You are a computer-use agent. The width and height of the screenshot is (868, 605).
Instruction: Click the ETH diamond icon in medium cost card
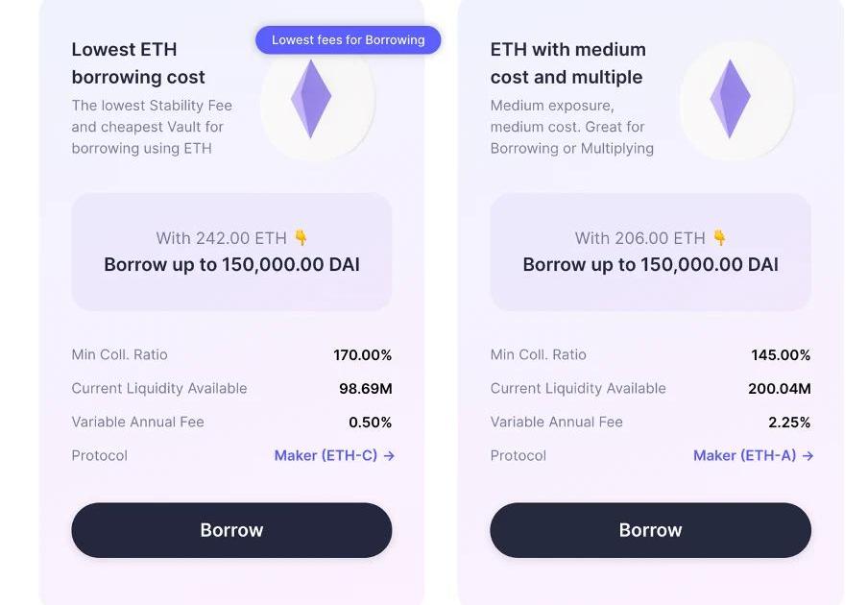730,99
